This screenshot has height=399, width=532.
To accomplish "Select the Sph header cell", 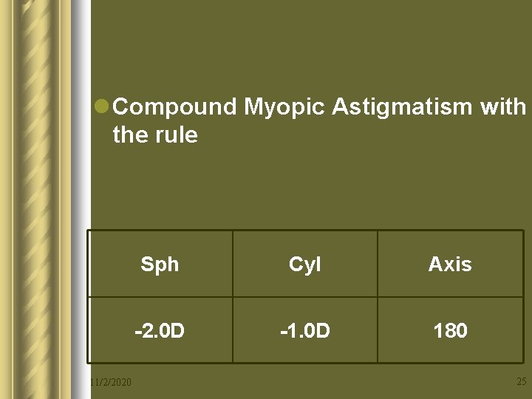I will point(160,264).
